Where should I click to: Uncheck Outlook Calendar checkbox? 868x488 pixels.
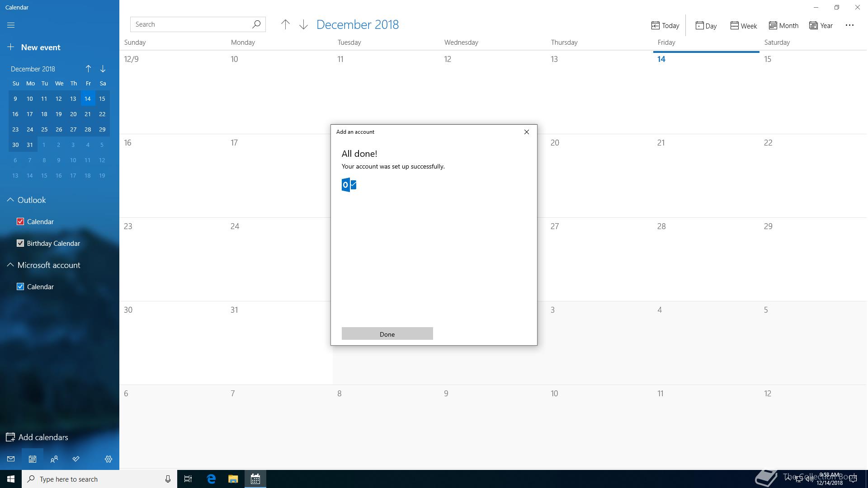[x=20, y=221]
